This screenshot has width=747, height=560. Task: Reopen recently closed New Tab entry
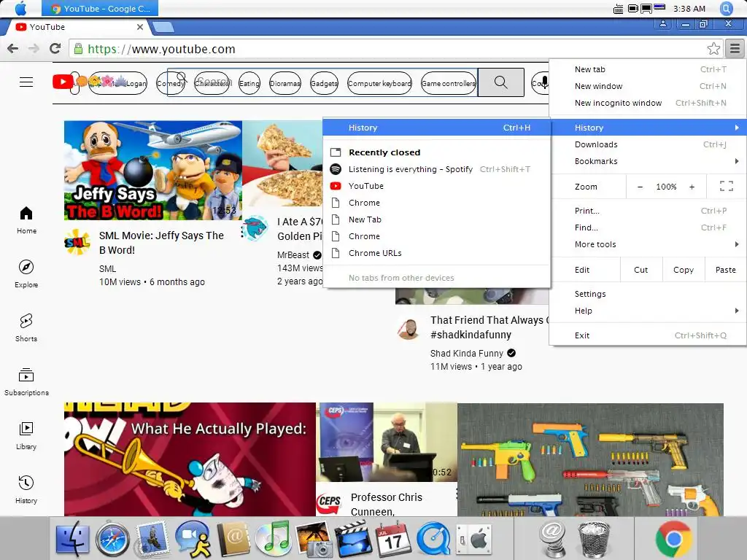pos(436,219)
